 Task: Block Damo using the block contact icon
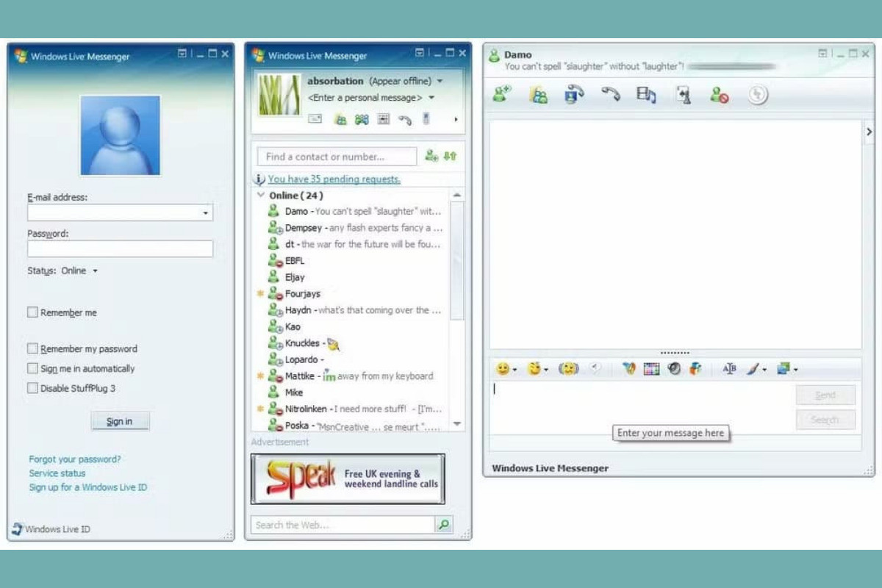[718, 94]
